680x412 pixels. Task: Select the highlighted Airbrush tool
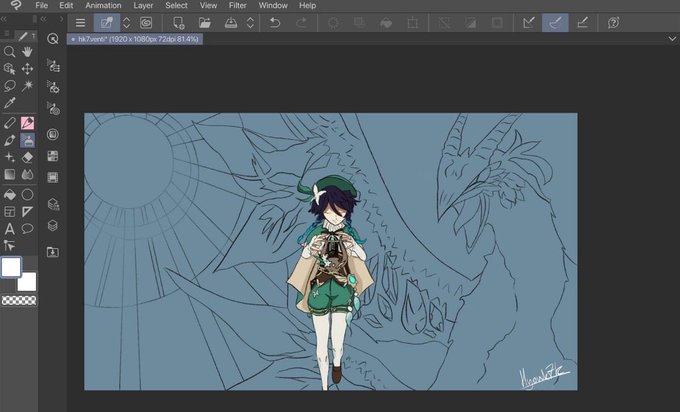click(27, 141)
